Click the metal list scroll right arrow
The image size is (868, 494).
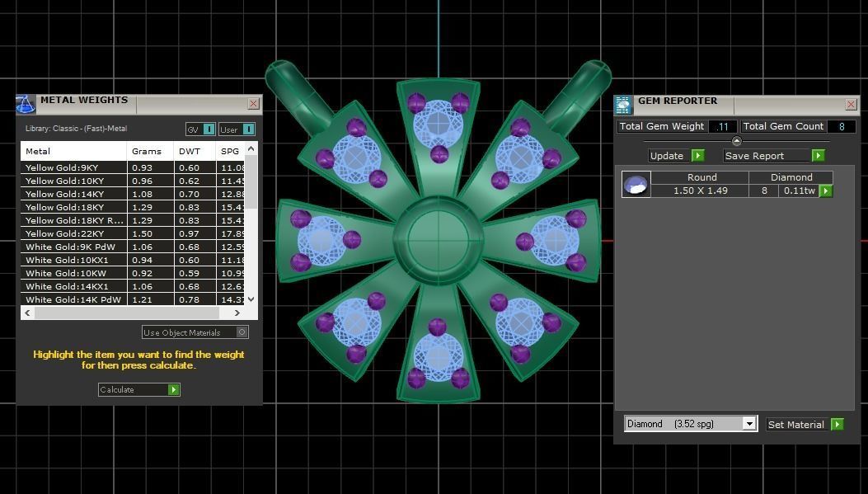coord(237,313)
